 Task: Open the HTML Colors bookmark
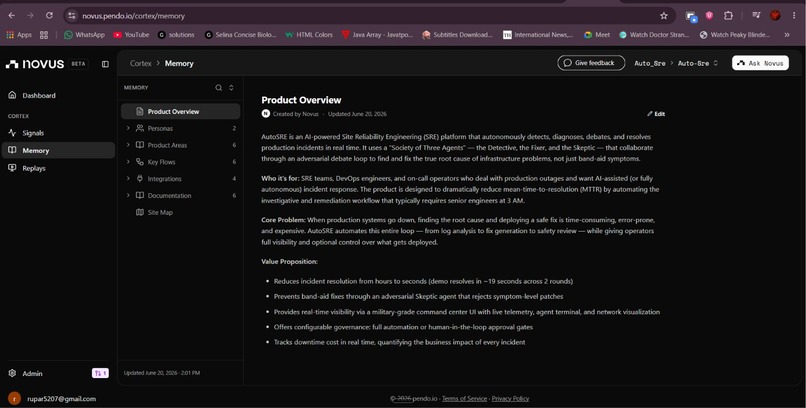[309, 35]
